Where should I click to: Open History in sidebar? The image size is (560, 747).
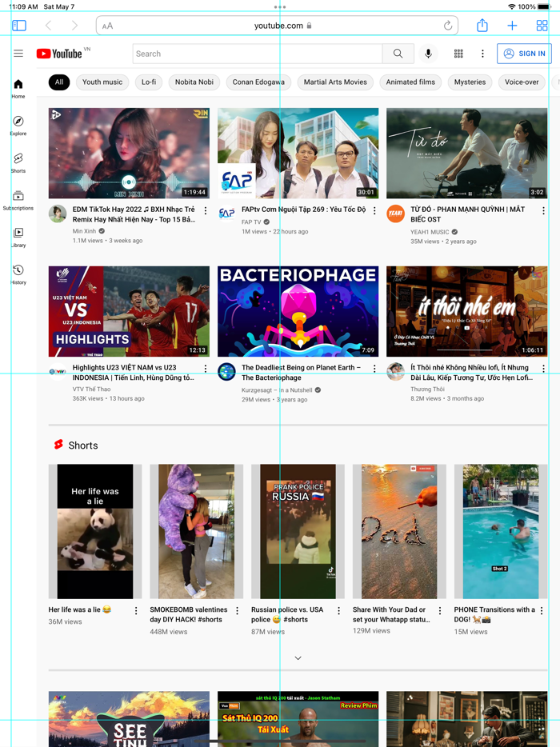pos(18,275)
